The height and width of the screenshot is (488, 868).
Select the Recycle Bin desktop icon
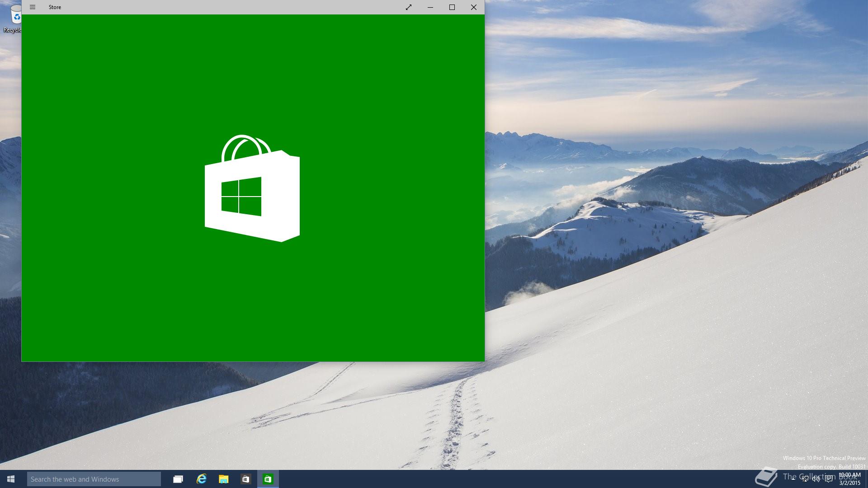click(12, 19)
